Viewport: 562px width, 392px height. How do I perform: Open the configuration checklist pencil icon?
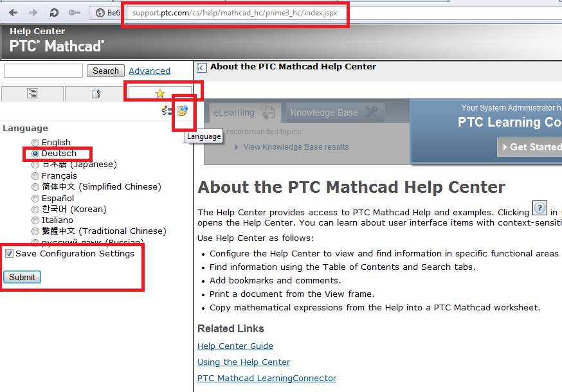point(167,111)
